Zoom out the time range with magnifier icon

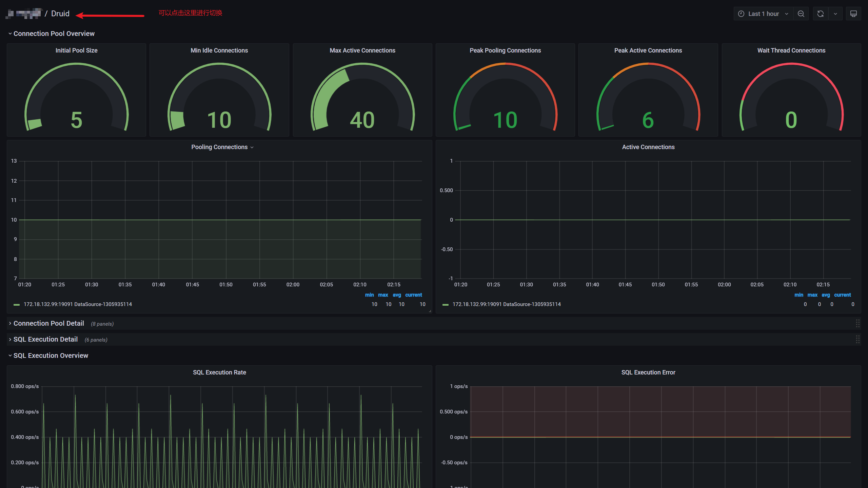[801, 14]
